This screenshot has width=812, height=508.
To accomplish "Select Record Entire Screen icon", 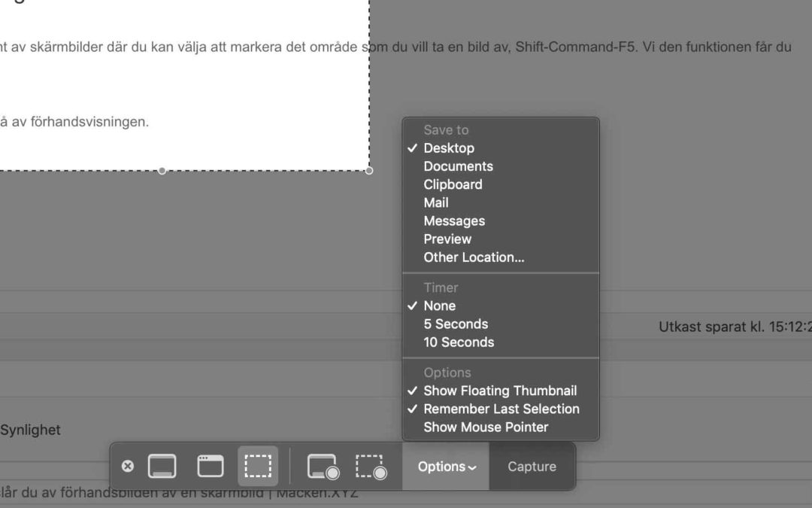I will [323, 467].
